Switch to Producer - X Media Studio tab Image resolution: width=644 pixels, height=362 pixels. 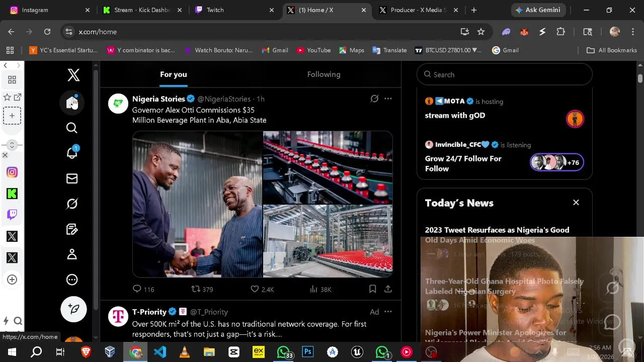(419, 10)
